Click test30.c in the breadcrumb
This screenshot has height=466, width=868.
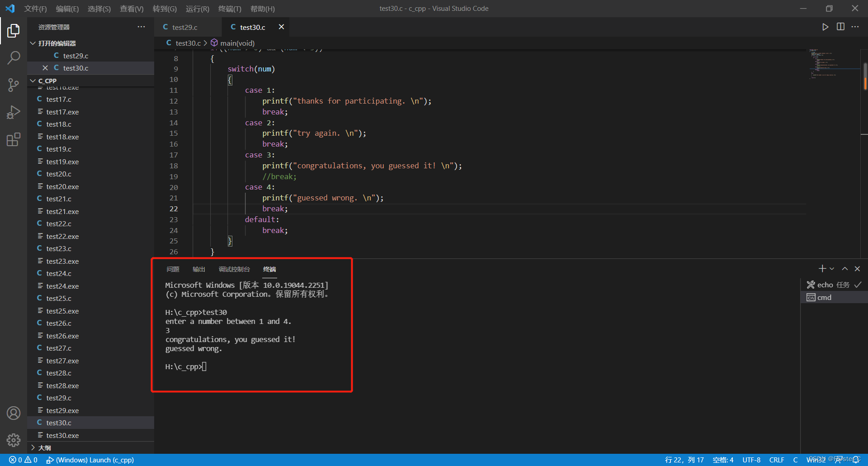(x=188, y=43)
